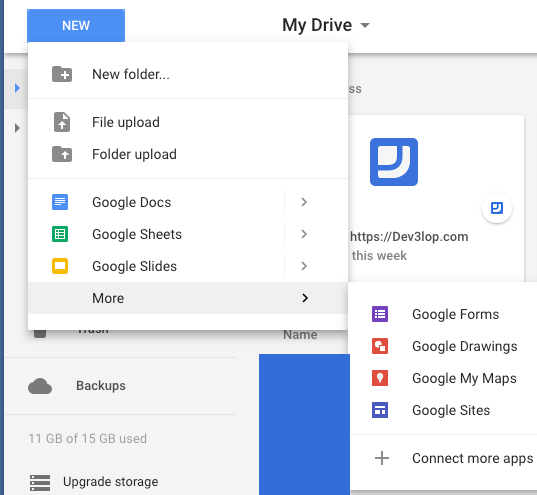Click the Upgrade storage link
This screenshot has height=495, width=537.
(x=111, y=482)
